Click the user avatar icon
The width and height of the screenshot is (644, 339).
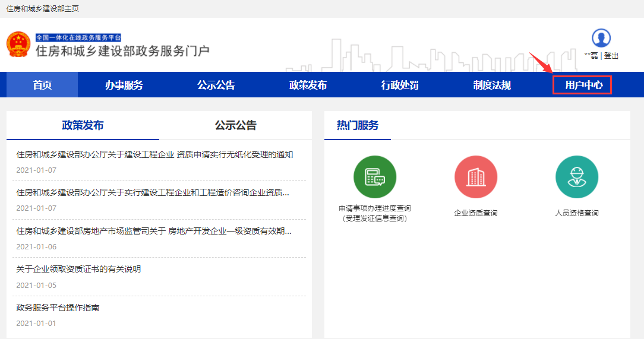(601, 38)
